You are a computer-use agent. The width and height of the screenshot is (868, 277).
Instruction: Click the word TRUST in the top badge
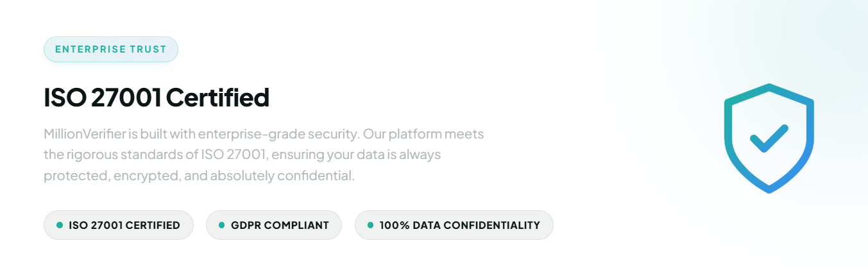[x=147, y=49]
